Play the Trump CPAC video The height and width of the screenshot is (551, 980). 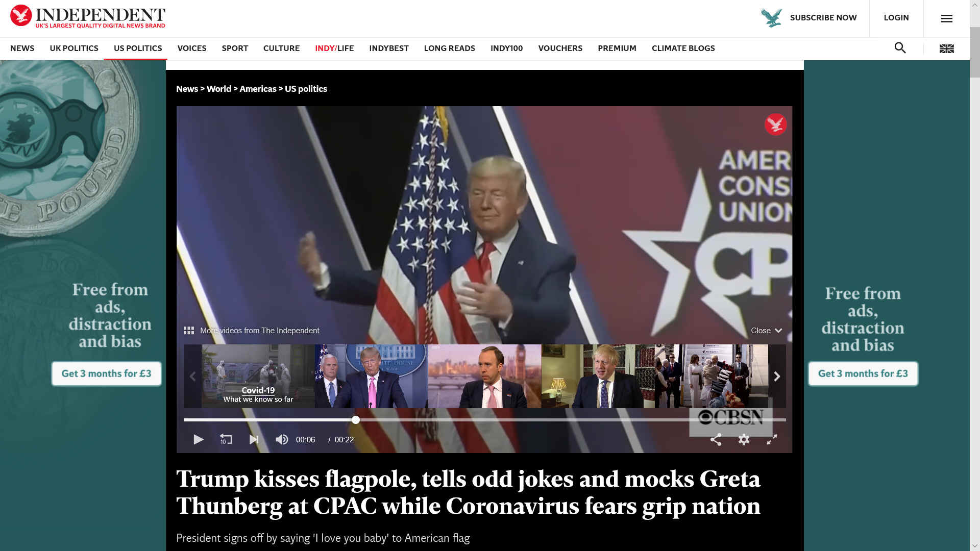pyautogui.click(x=199, y=439)
